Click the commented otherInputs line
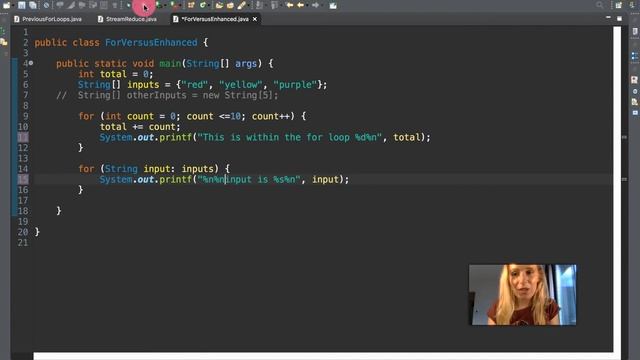This screenshot has width=640, height=360. [167, 95]
